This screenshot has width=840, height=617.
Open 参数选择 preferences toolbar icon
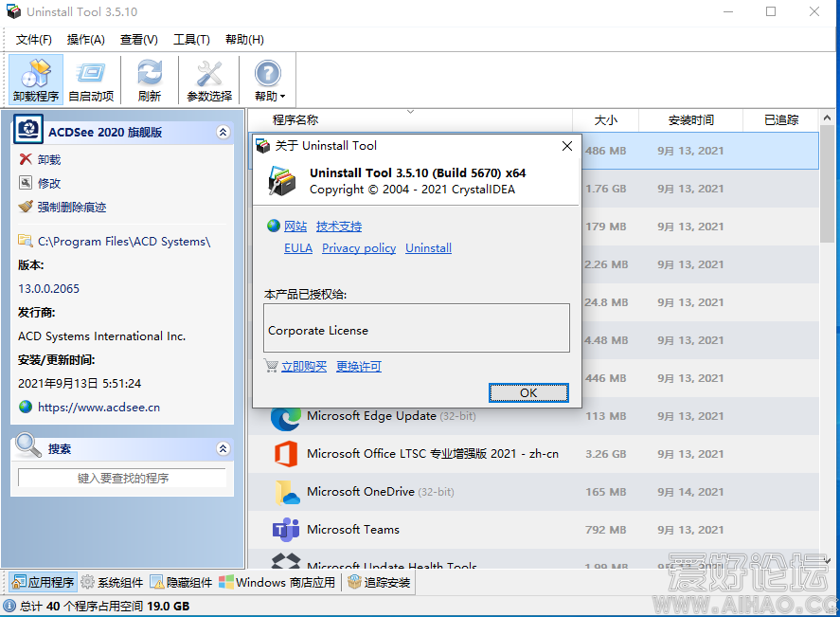tap(209, 80)
